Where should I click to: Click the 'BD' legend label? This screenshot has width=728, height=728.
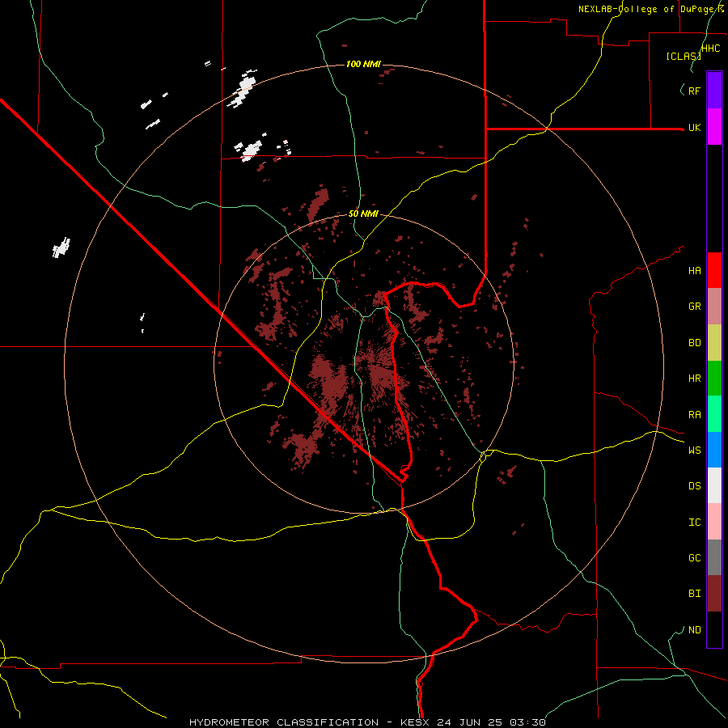pos(694,343)
